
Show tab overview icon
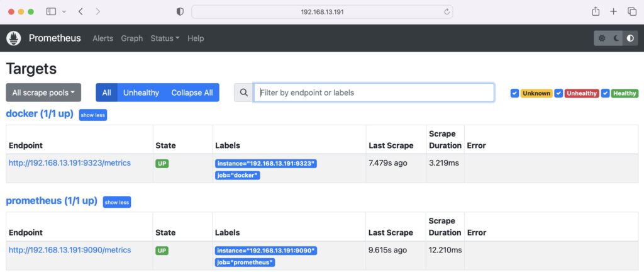(x=632, y=11)
